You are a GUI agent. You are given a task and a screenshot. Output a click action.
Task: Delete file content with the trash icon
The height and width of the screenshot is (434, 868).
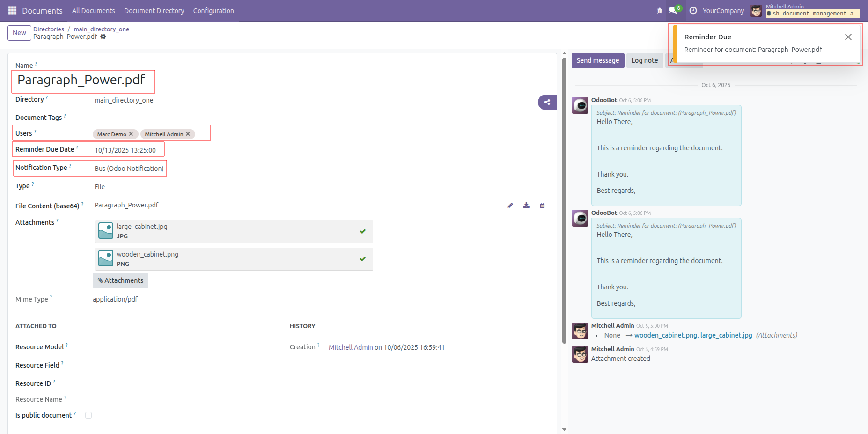(x=542, y=206)
